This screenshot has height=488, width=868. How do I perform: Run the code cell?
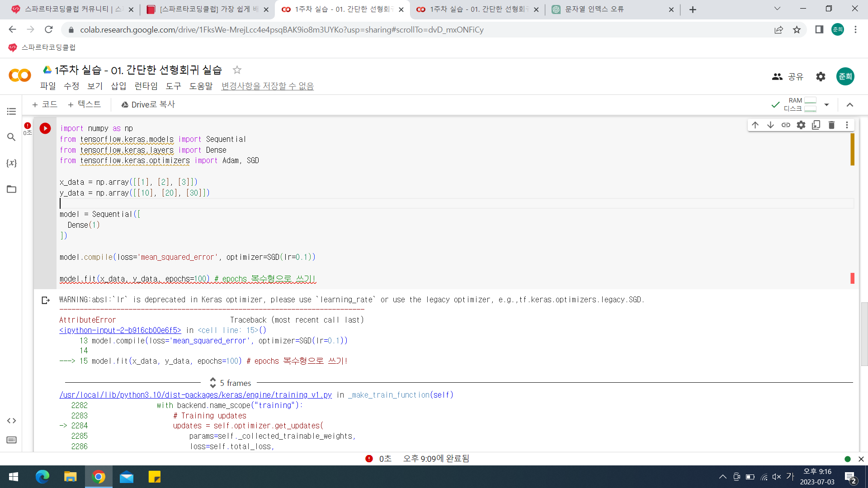pos(45,128)
